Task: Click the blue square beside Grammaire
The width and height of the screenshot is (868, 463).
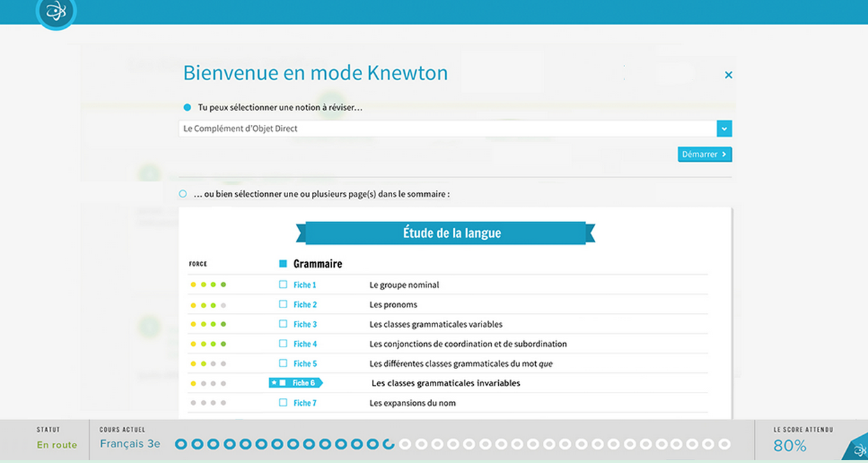Action: [283, 264]
